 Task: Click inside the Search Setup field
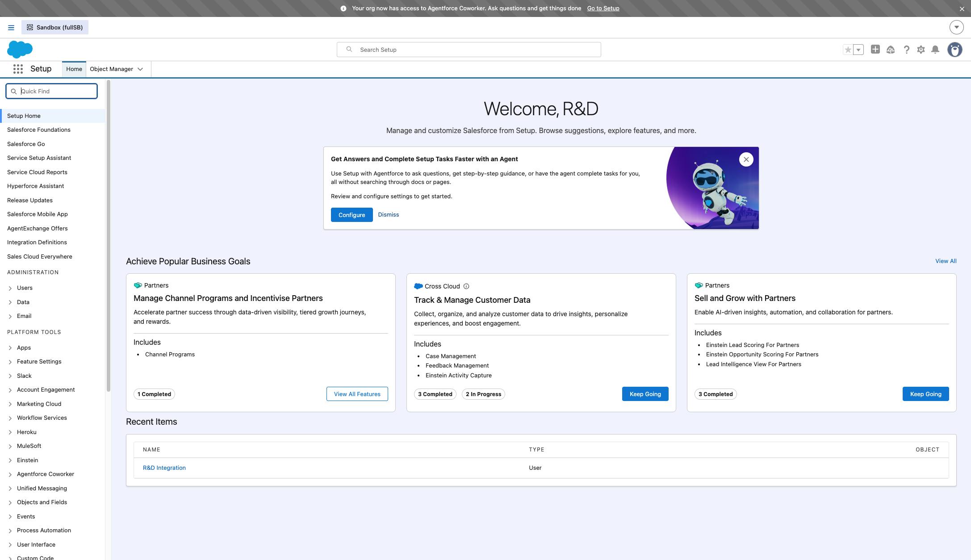click(469, 50)
